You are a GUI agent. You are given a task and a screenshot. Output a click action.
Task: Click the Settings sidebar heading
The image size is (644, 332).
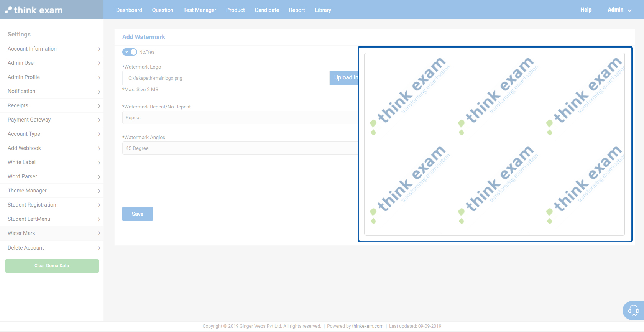tap(19, 35)
